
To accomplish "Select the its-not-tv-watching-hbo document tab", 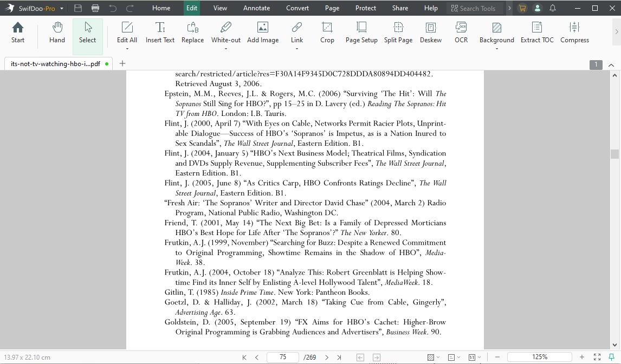I will click(x=59, y=64).
